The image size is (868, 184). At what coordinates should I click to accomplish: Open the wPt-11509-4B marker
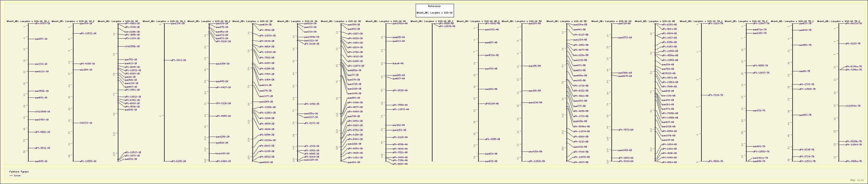447,26
